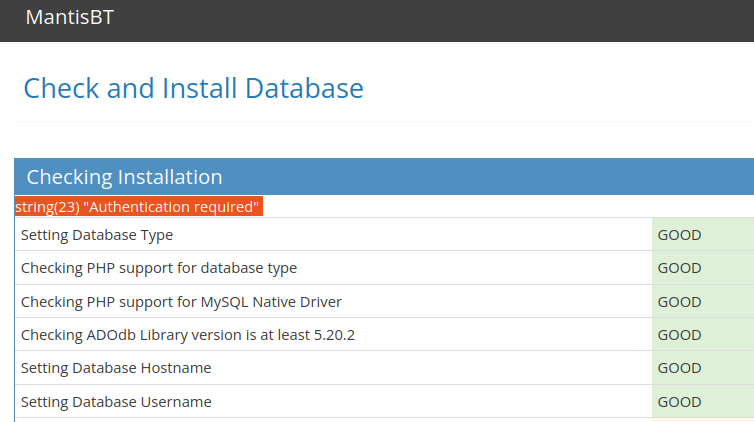Select GOOD status for Setting Database Username
The width and height of the screenshot is (754, 422).
pyautogui.click(x=679, y=401)
